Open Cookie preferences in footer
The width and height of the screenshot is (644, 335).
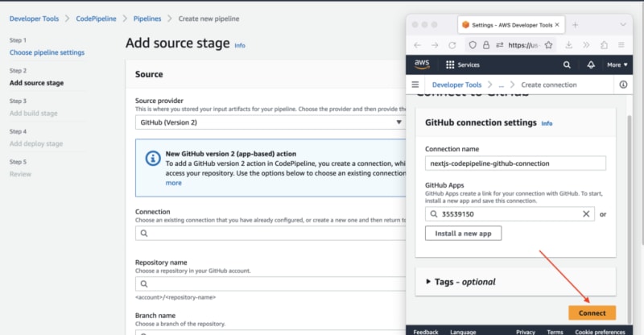(600, 331)
